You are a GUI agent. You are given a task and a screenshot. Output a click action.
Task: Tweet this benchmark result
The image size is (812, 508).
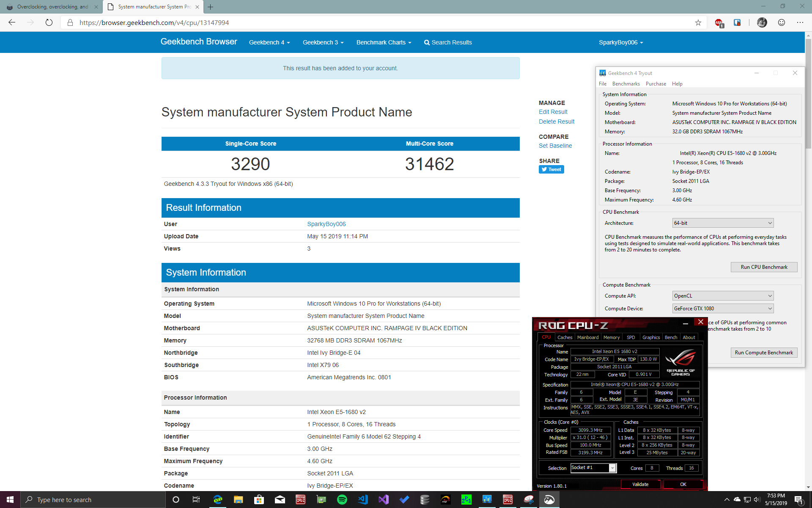551,169
